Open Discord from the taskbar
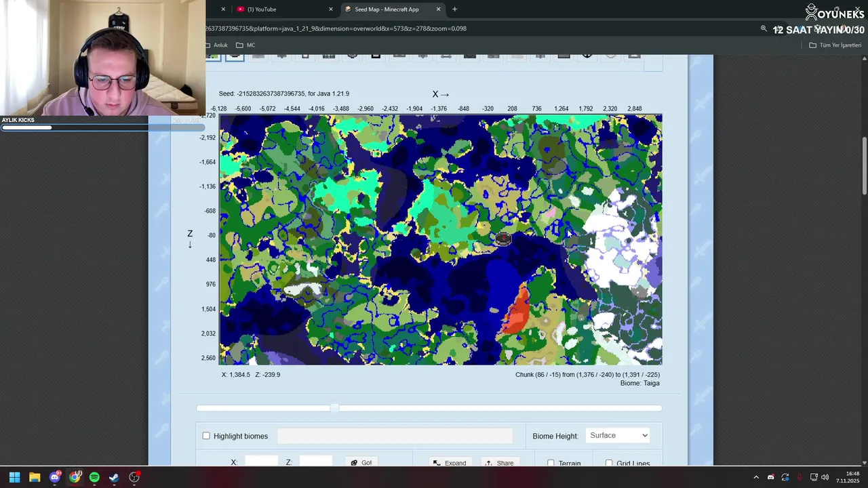This screenshot has width=868, height=488. point(55,477)
